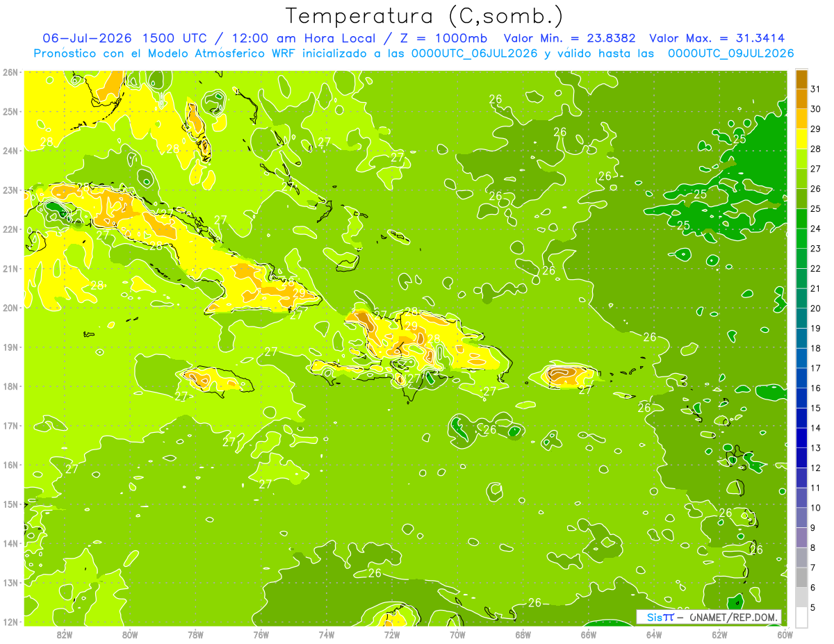Click the orange legend swatch between 30 and 31
The width and height of the screenshot is (834, 644).
tap(802, 99)
